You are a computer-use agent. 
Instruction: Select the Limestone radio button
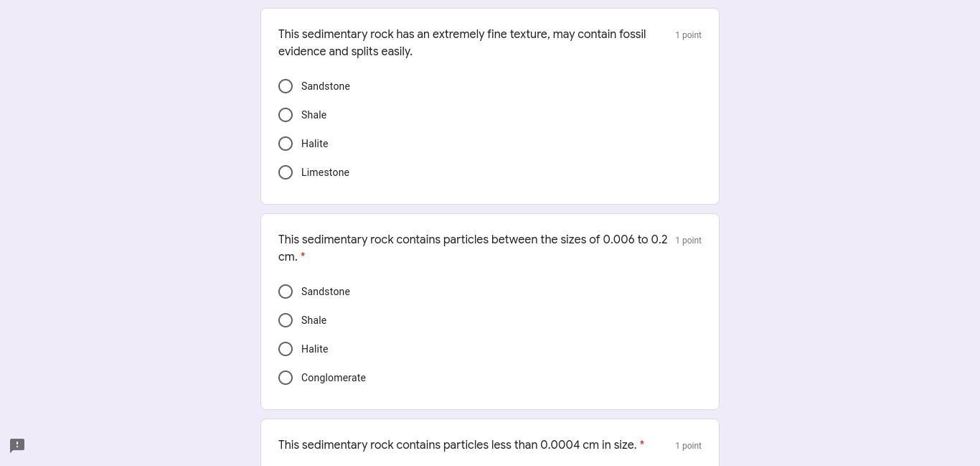tap(286, 172)
